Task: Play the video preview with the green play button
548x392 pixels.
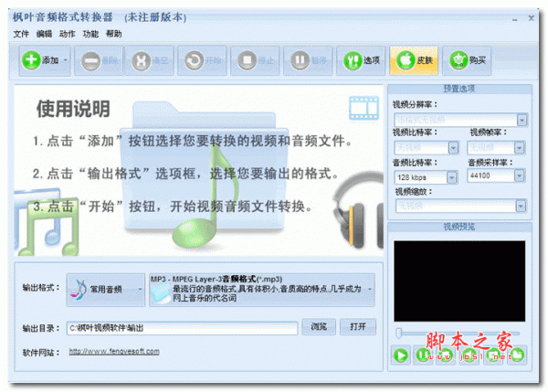Action: [401, 355]
